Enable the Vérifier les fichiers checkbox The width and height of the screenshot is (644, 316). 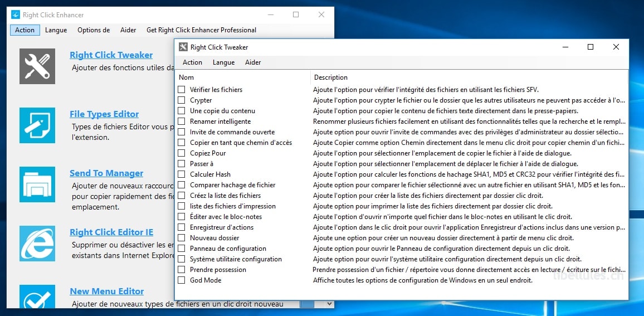coord(181,89)
